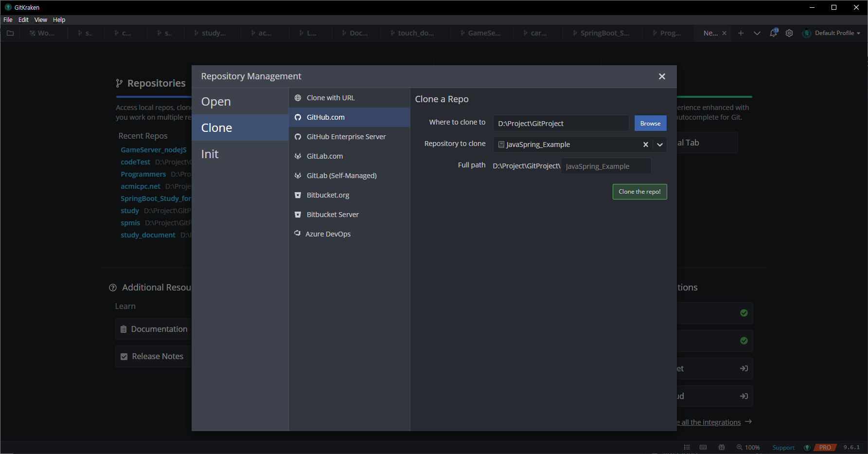This screenshot has width=868, height=454.
Task: Click the Full path folder name field
Action: coord(606,166)
